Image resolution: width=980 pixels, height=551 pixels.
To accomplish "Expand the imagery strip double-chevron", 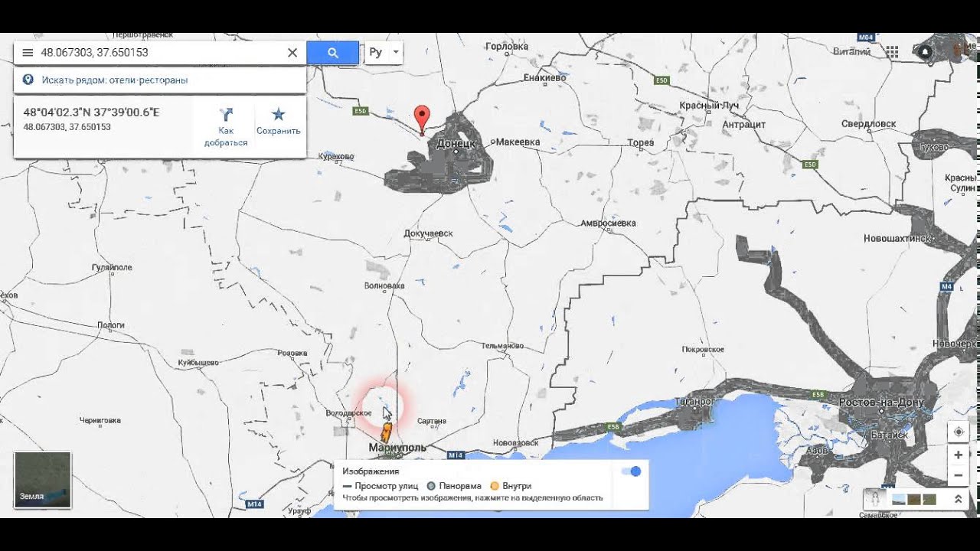I will click(x=958, y=499).
